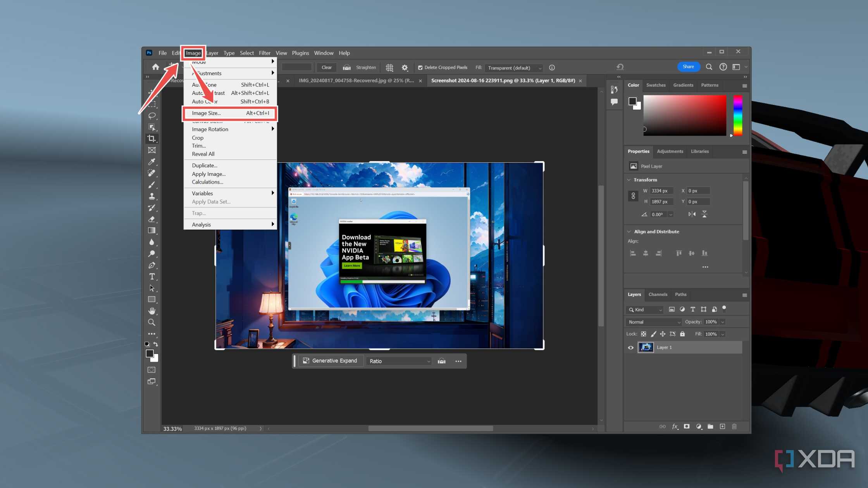Select the Eyedropper tool

tap(152, 162)
